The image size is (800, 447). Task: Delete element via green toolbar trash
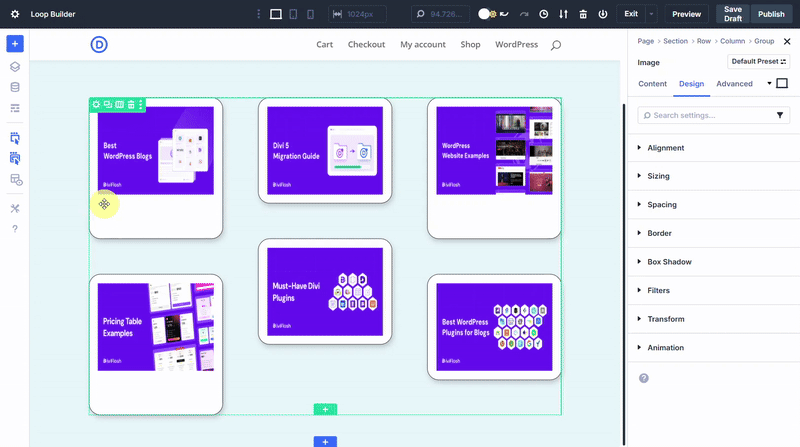131,105
